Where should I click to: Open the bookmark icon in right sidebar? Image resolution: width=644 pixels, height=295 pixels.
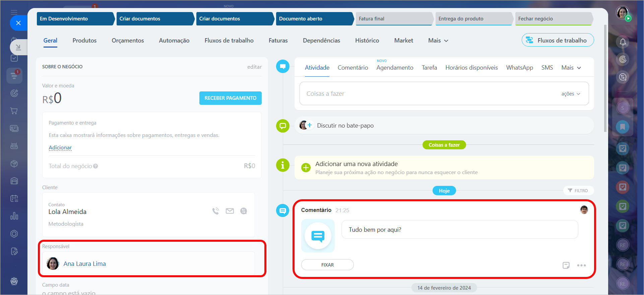click(623, 127)
